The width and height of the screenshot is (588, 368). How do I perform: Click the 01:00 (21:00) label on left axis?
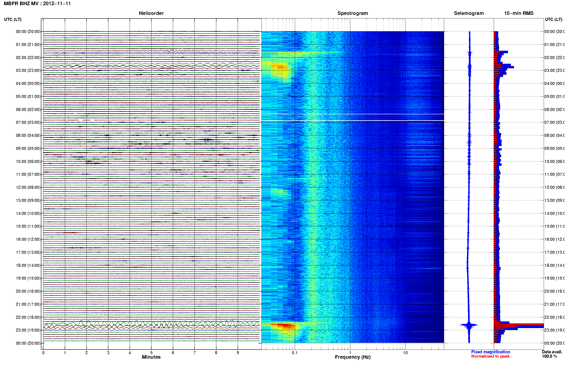point(28,44)
